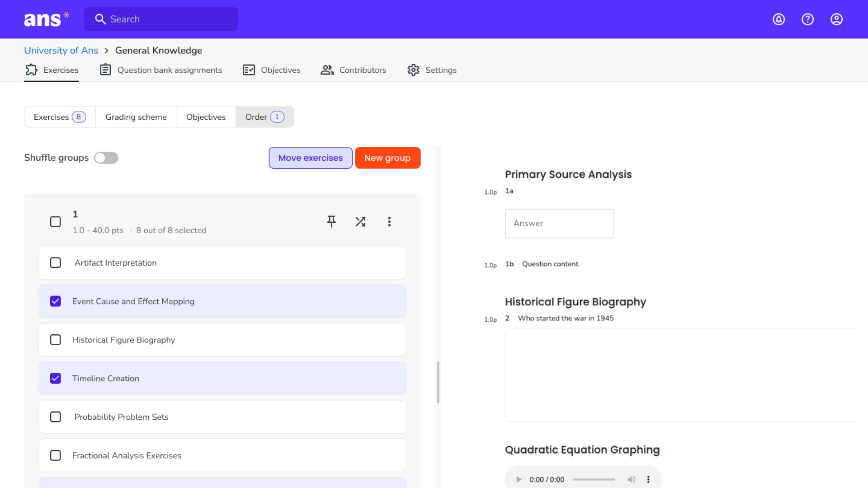Click the shuffle icon for group 1
Image resolution: width=868 pixels, height=488 pixels.
click(360, 221)
